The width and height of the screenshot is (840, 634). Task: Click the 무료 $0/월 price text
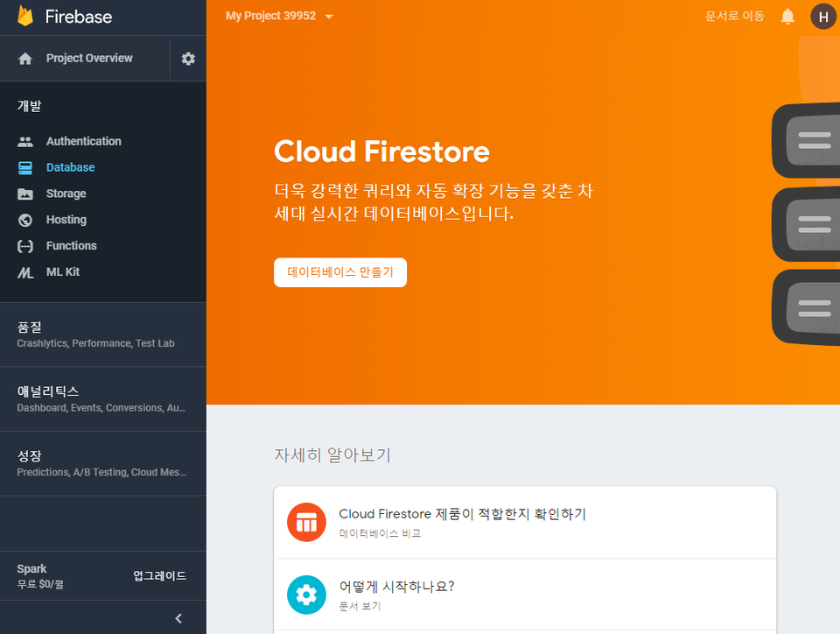pos(40,584)
